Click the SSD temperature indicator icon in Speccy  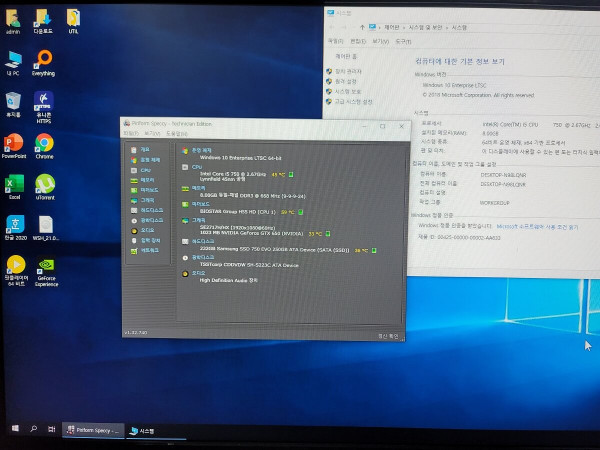pos(374,250)
